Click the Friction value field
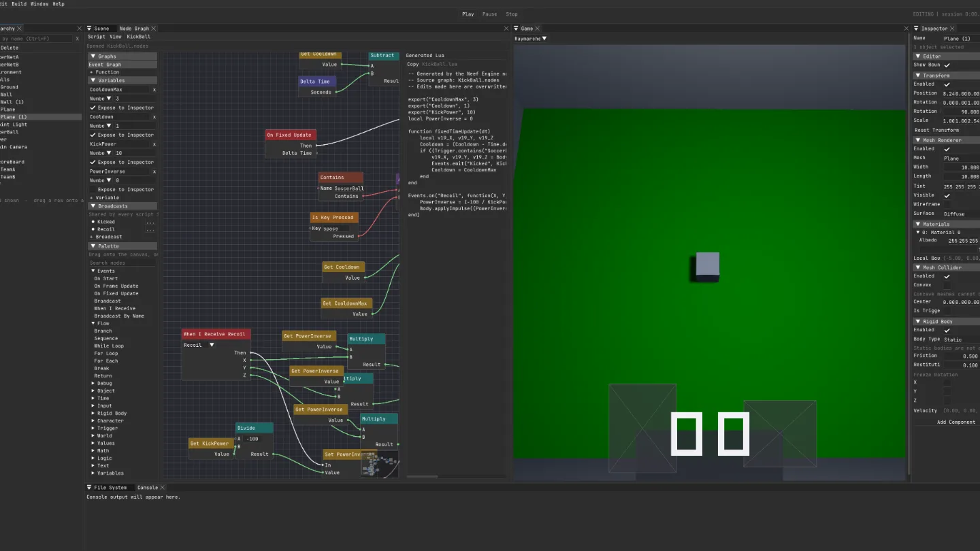 961,356
